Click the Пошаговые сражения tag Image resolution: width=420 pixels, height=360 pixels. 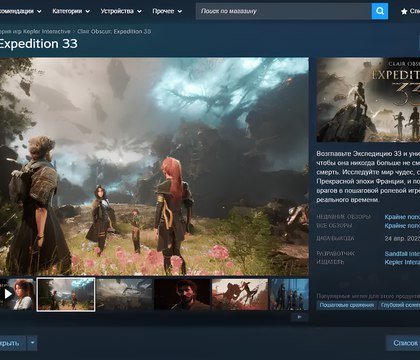click(x=347, y=305)
